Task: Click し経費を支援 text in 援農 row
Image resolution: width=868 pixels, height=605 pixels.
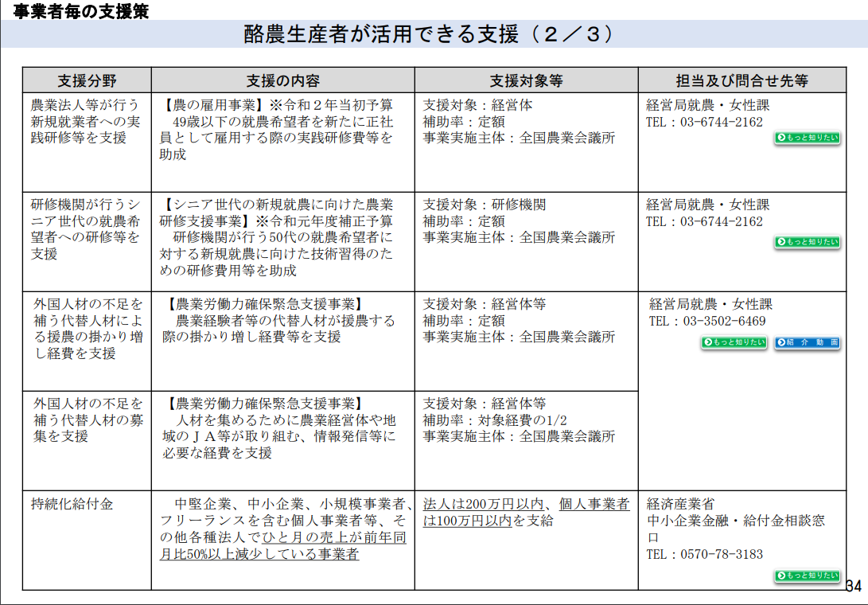Action: pos(74,353)
